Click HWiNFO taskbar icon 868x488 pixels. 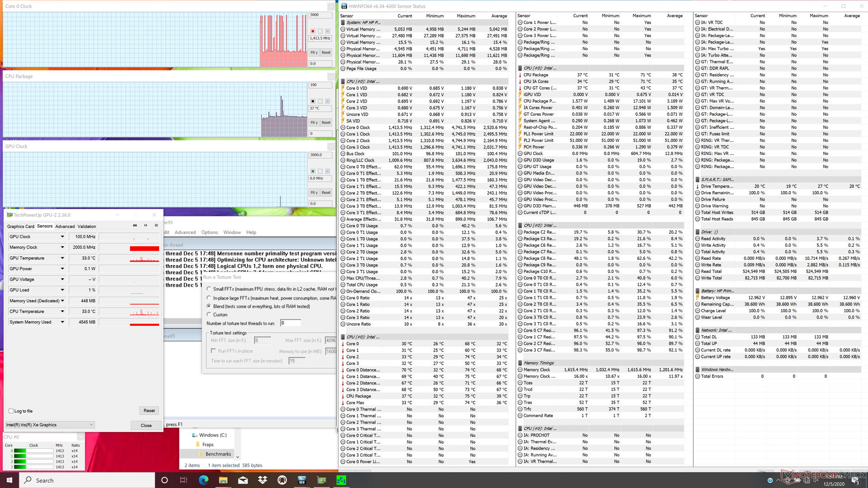tap(302, 480)
